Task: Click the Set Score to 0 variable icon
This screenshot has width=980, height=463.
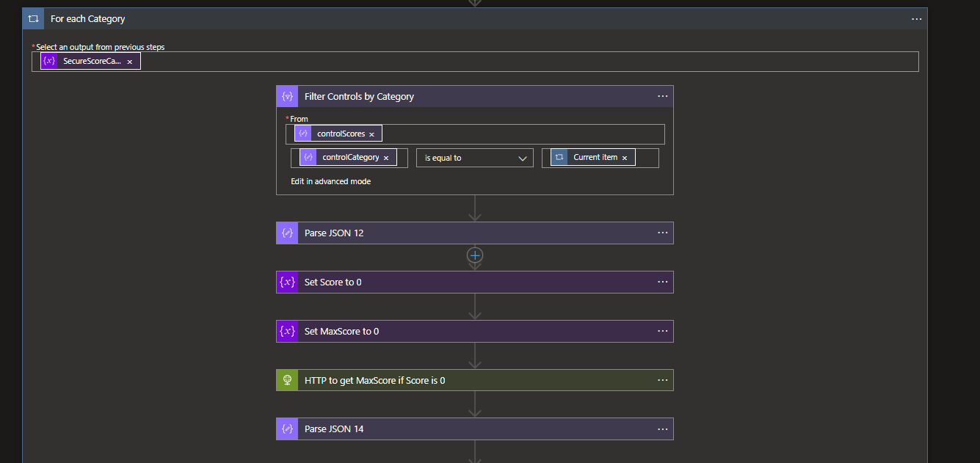Action: coord(287,282)
